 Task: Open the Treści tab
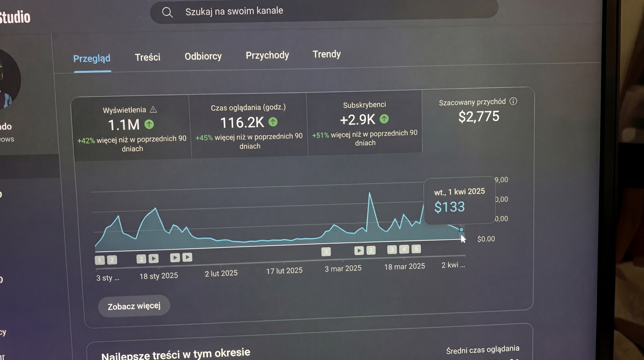(148, 57)
